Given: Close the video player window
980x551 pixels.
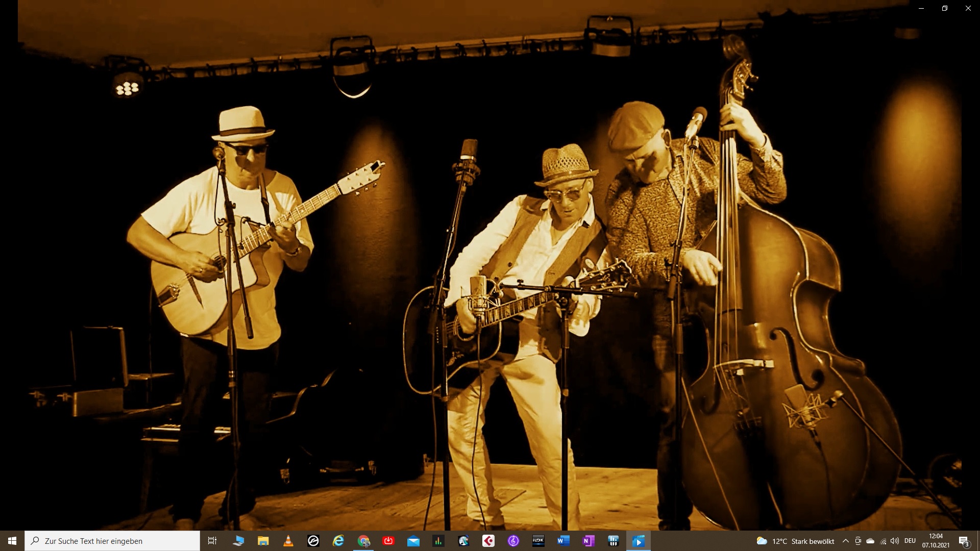Looking at the screenshot, I should point(968,8).
